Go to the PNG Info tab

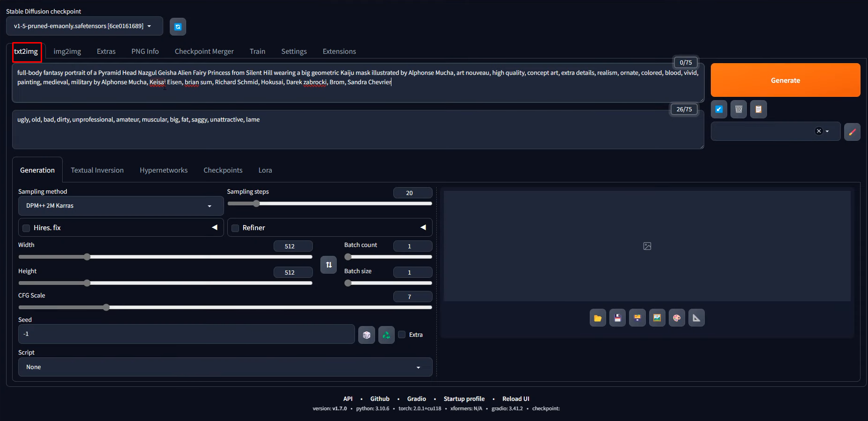pos(145,51)
